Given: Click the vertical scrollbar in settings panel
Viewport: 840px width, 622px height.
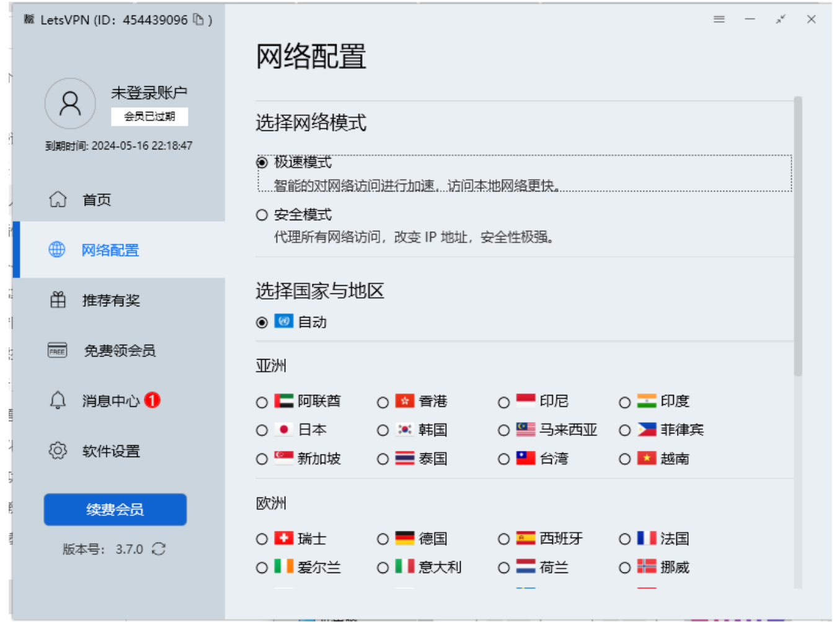Looking at the screenshot, I should 798,236.
